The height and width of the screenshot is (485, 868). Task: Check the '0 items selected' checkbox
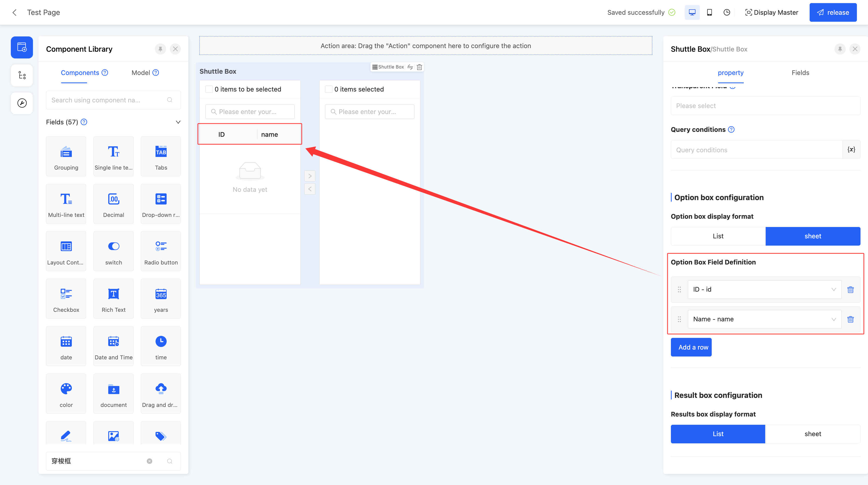[329, 89]
